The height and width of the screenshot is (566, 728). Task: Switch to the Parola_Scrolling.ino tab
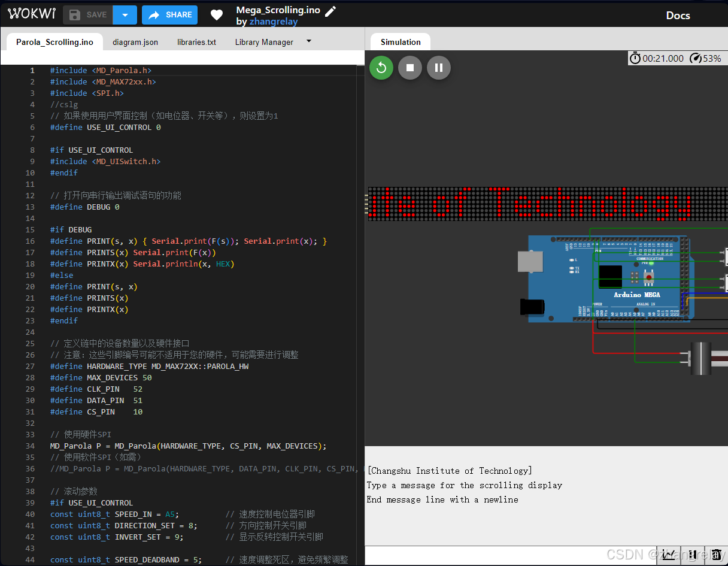coord(54,42)
